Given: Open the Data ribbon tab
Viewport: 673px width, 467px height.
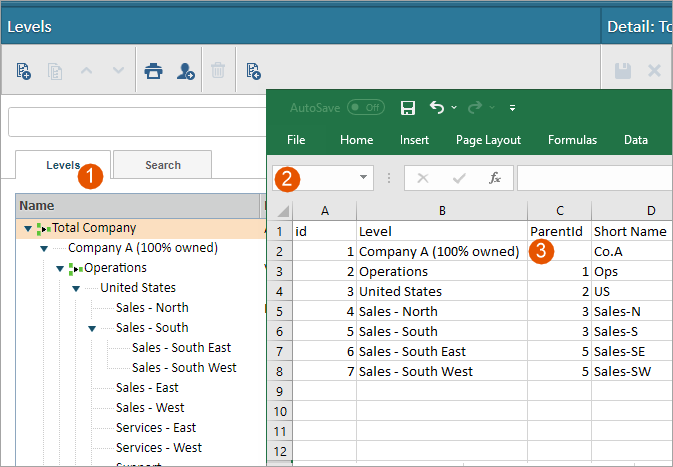Looking at the screenshot, I should point(636,140).
